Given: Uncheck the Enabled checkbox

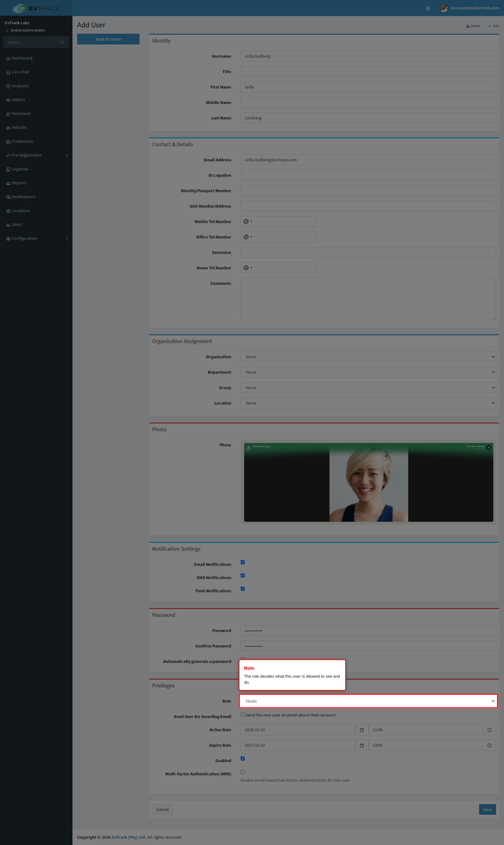Looking at the screenshot, I should (243, 759).
